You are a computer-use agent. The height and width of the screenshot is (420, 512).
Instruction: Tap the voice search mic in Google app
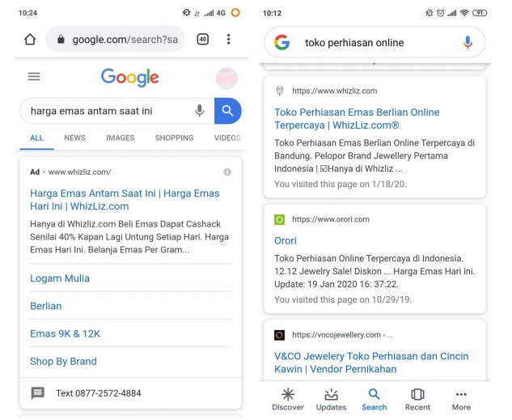click(468, 42)
